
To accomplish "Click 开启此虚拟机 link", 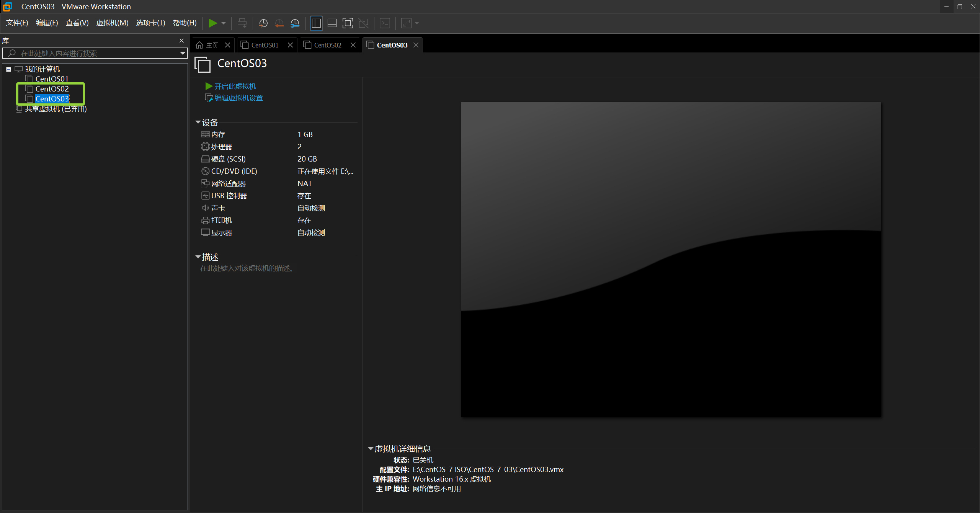I will tap(235, 86).
